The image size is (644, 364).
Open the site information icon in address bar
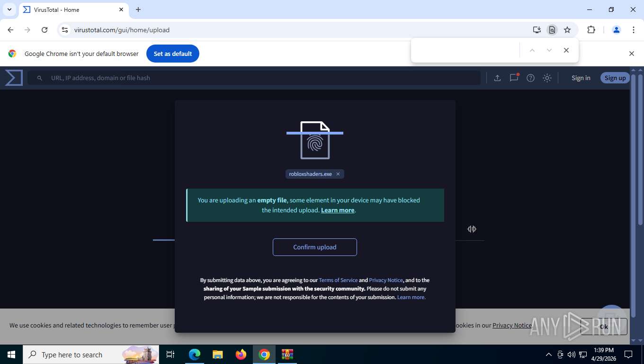pos(65,30)
